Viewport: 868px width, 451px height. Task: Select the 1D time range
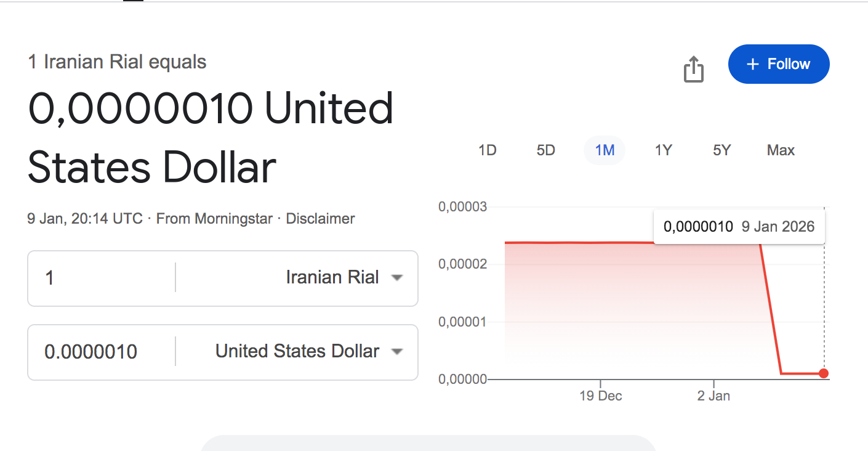point(487,150)
